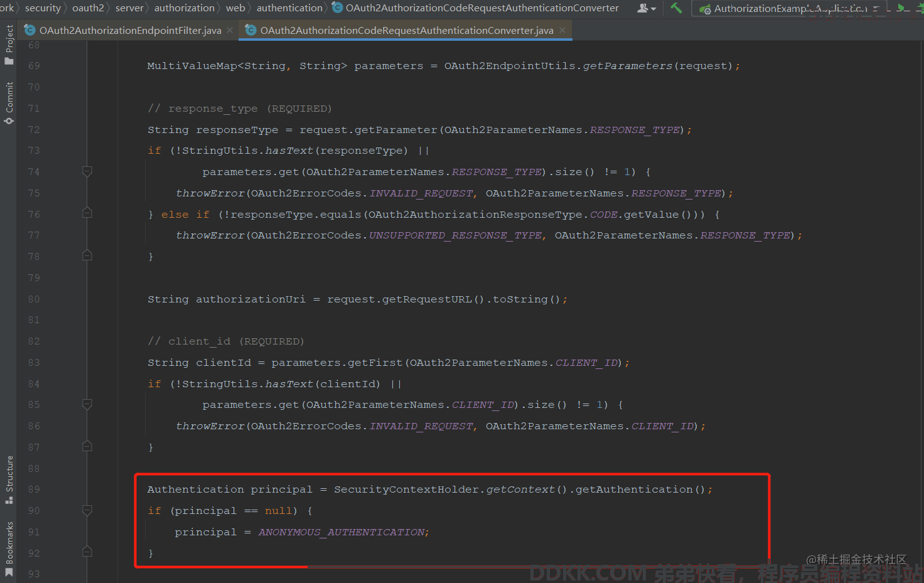Fold the else-if block at line 76
The image size is (924, 583).
[87, 213]
